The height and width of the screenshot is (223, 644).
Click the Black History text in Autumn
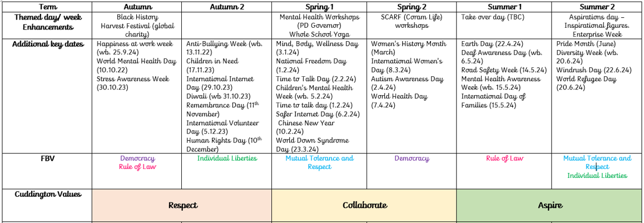[137, 17]
